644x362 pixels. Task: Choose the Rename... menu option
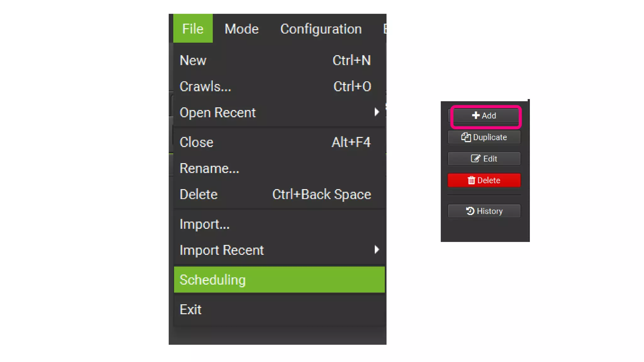[x=209, y=168]
